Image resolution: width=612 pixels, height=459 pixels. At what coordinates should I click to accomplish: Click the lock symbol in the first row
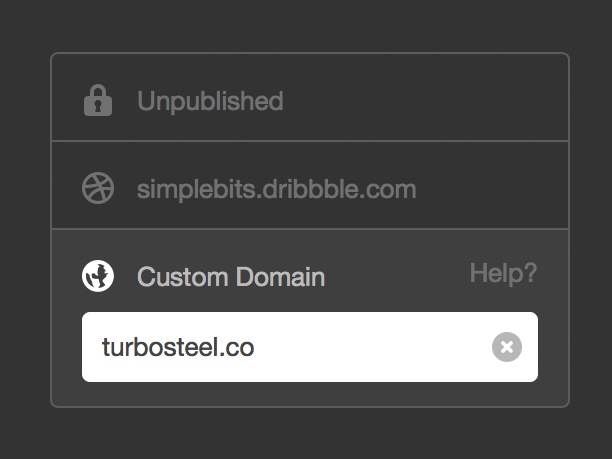98,100
